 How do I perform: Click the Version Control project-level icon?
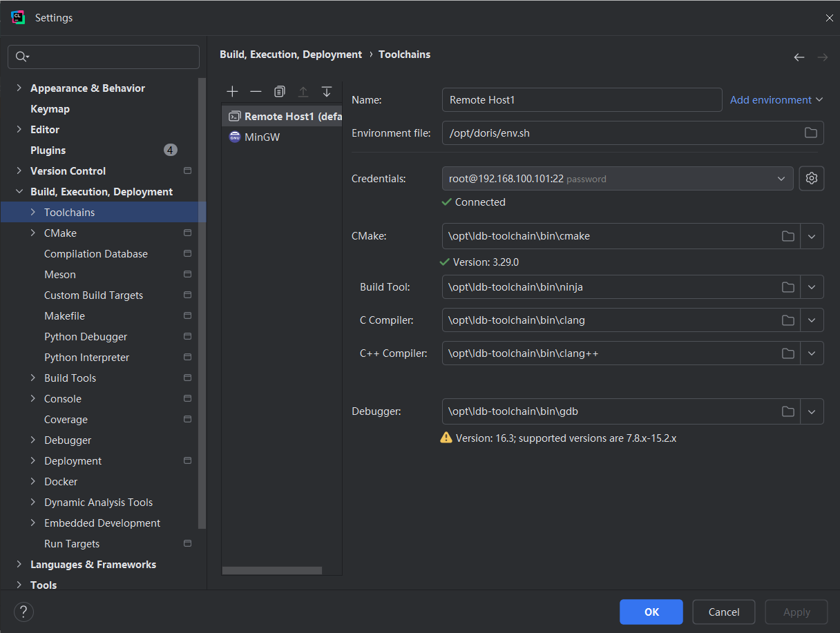point(187,171)
